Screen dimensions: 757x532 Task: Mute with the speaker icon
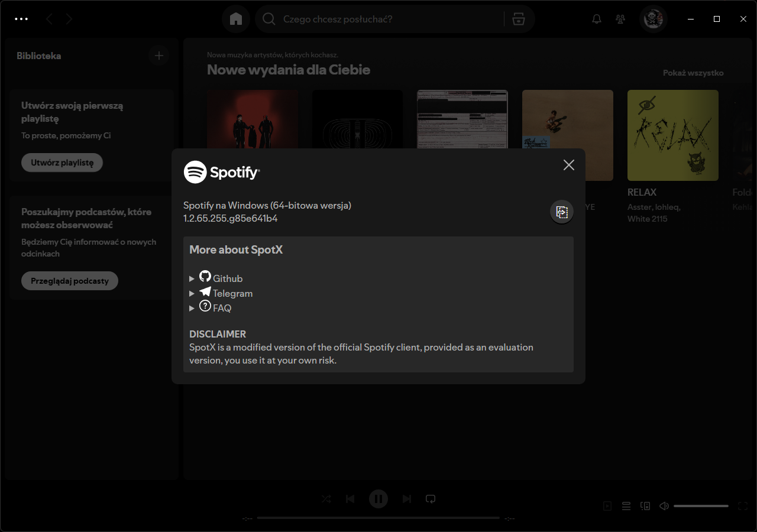(664, 506)
